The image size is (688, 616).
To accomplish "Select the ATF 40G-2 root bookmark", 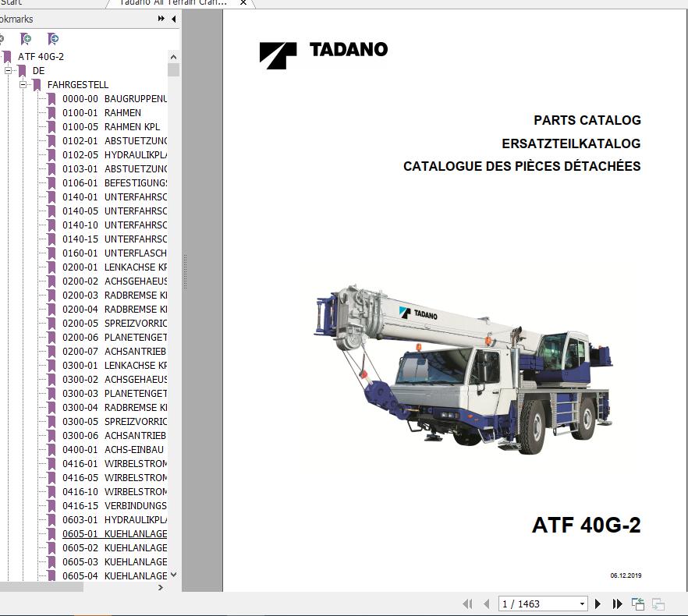I will pos(41,57).
